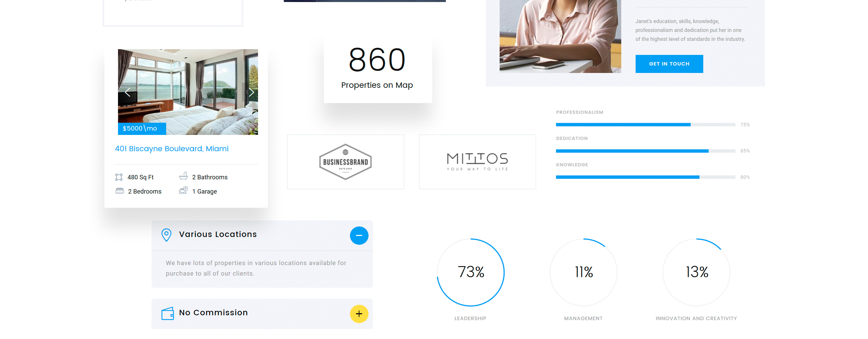Click the Knowledge progress bar
This screenshot has height=339, width=868.
coord(646,177)
